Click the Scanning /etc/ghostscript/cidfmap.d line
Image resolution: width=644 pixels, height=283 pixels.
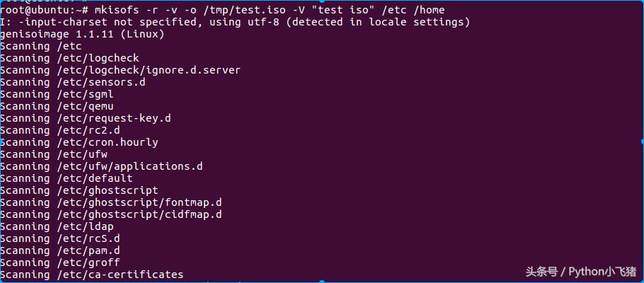(111, 214)
